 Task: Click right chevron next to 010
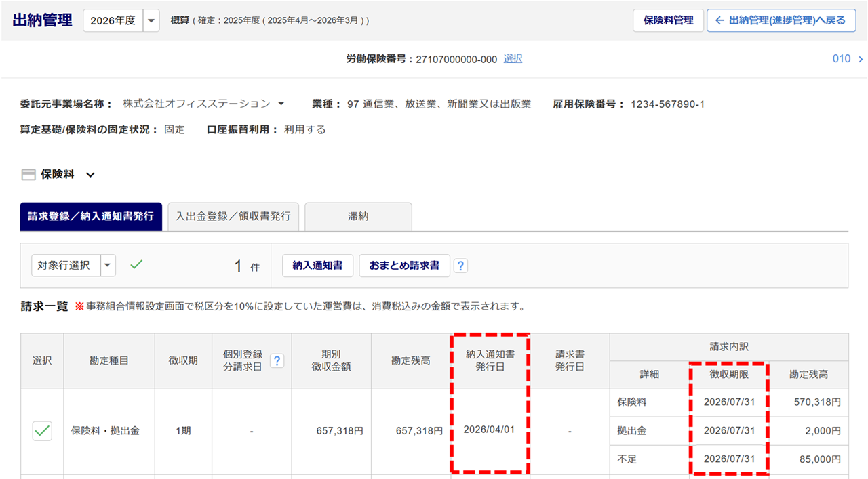861,59
